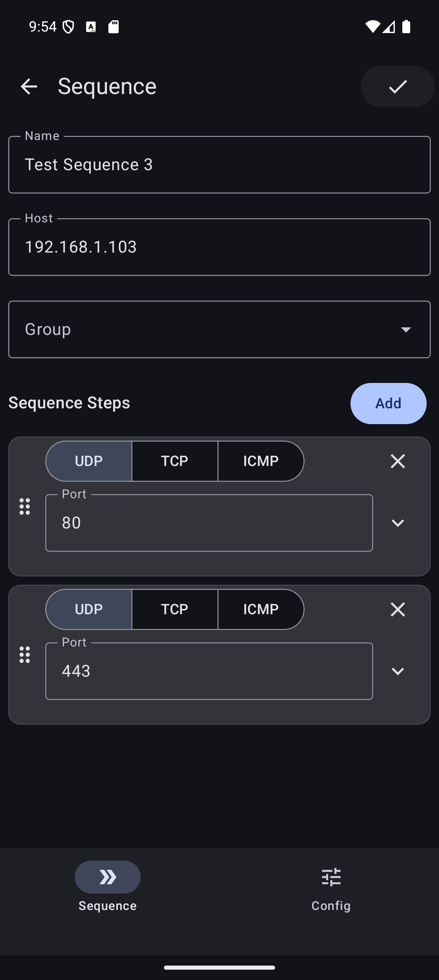Tap the back arrow icon
Viewport: 439px width, 980px height.
(29, 86)
